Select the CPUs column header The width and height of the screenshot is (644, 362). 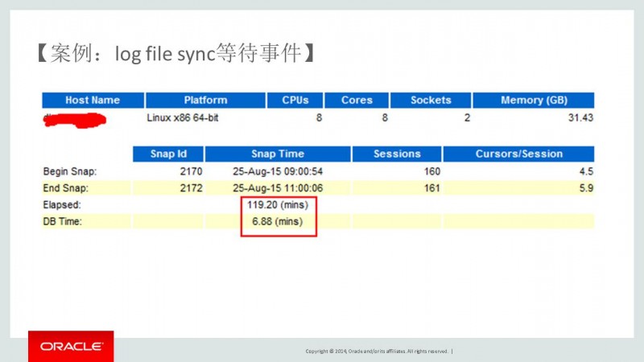295,100
